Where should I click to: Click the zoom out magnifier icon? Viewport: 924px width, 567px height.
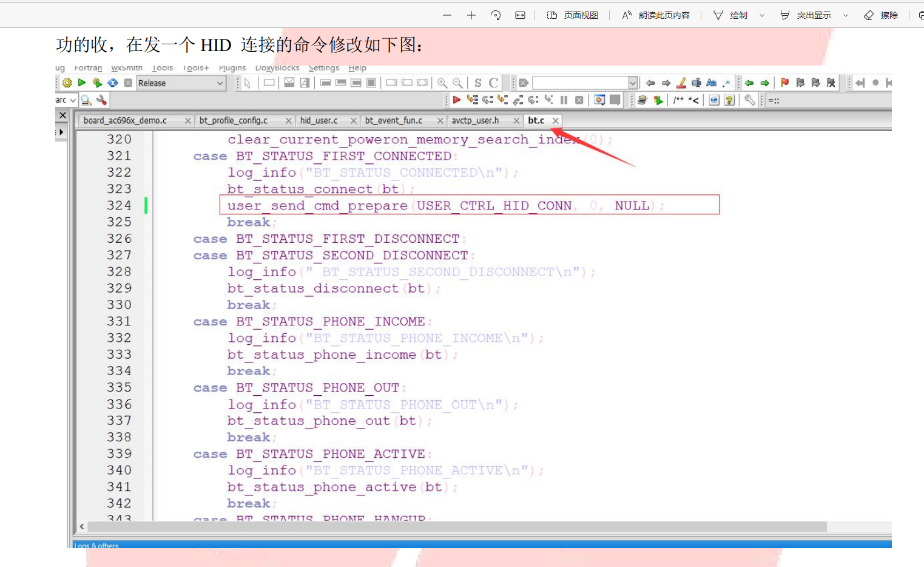(457, 83)
